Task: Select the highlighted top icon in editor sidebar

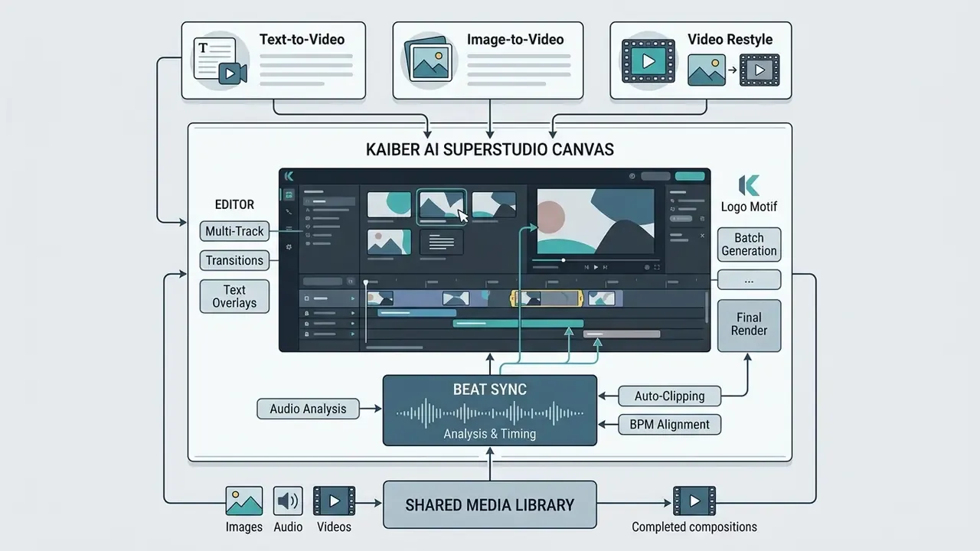Action: click(x=289, y=195)
